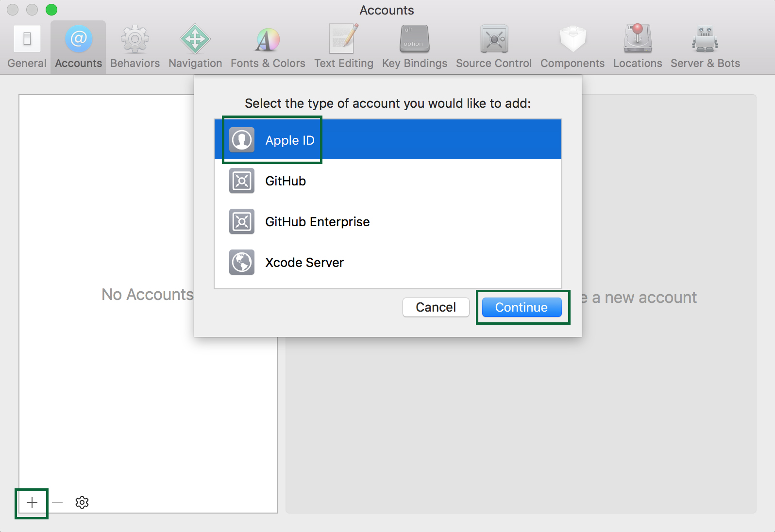775x532 pixels.
Task: Open Fonts & Colors preferences
Action: click(268, 47)
